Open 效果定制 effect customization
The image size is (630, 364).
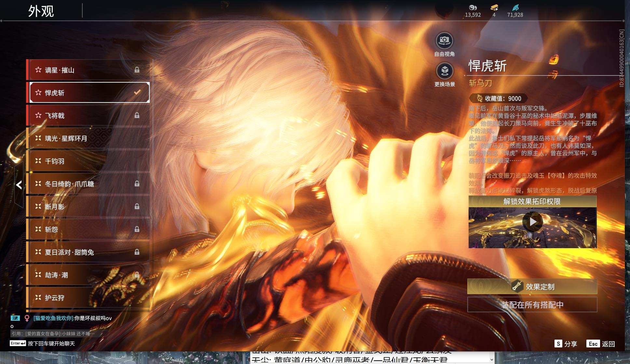click(532, 286)
